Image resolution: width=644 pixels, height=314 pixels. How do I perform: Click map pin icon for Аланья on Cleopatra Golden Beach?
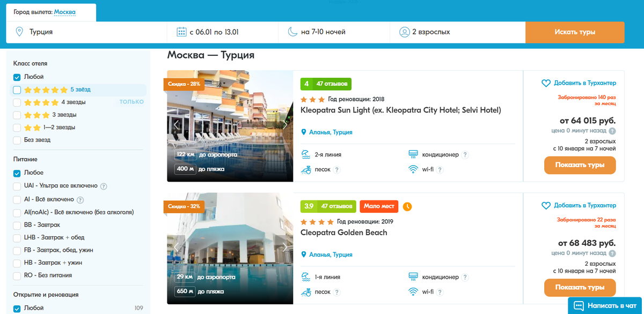click(304, 255)
